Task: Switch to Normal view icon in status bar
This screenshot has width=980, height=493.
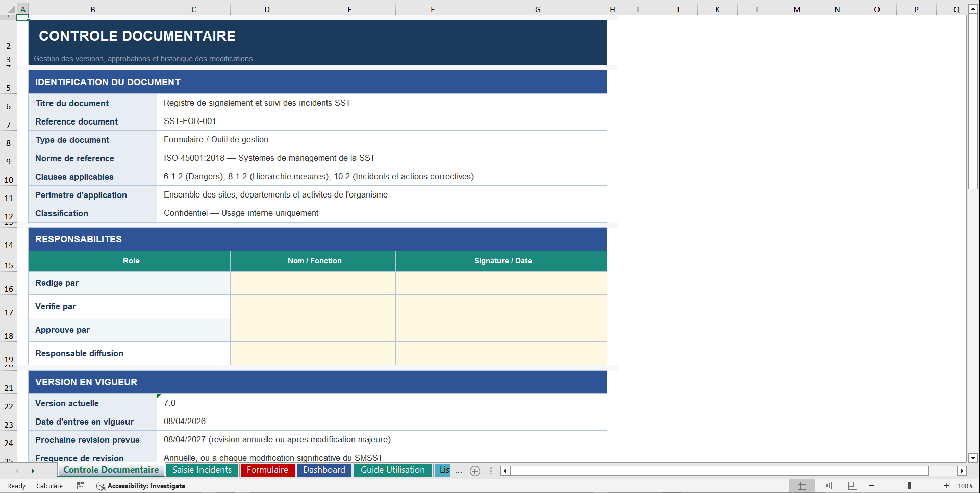Action: coord(801,486)
